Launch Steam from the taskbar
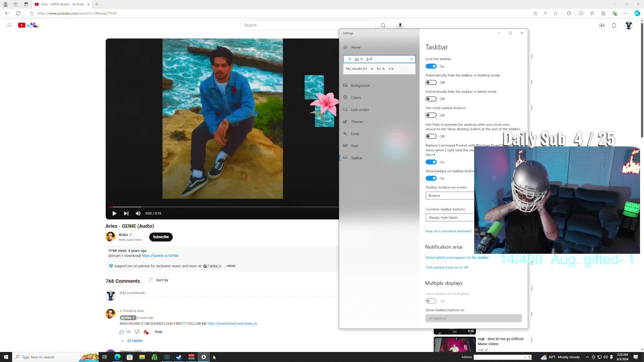 (x=179, y=357)
